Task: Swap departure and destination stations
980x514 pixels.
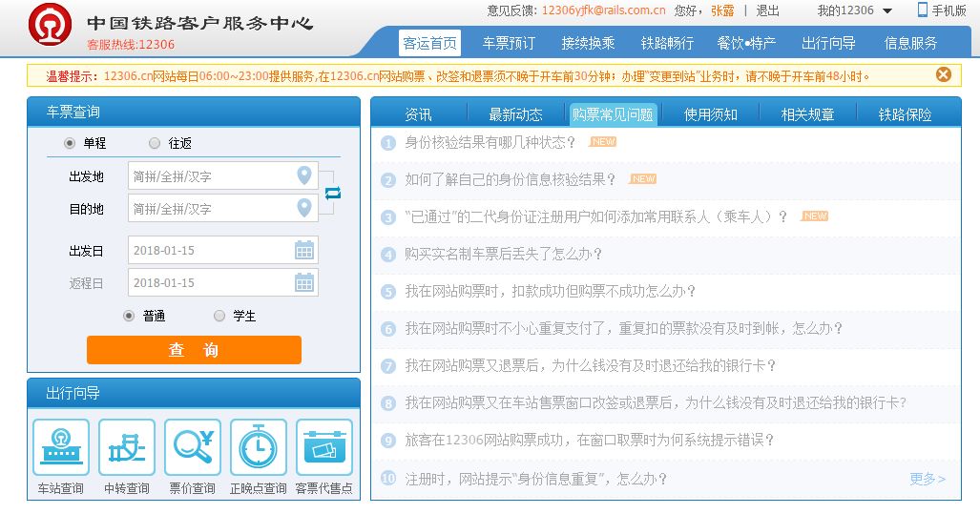Action: (x=333, y=193)
